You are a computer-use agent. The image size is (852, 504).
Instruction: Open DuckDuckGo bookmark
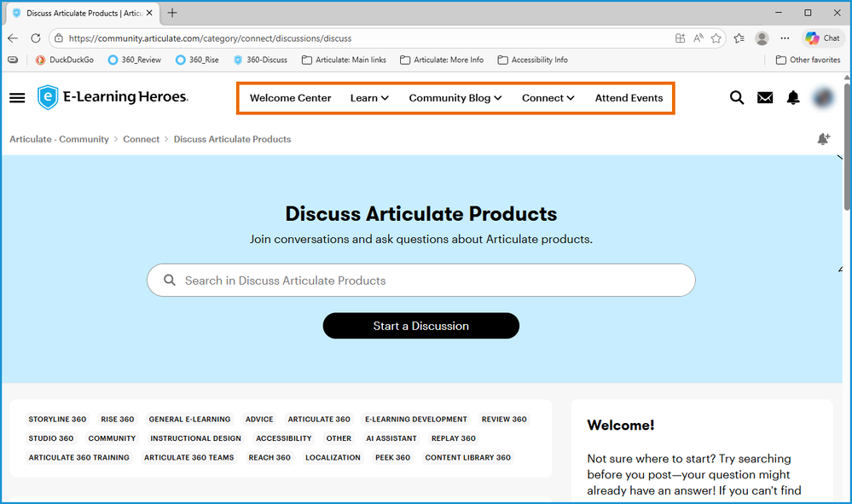65,60
